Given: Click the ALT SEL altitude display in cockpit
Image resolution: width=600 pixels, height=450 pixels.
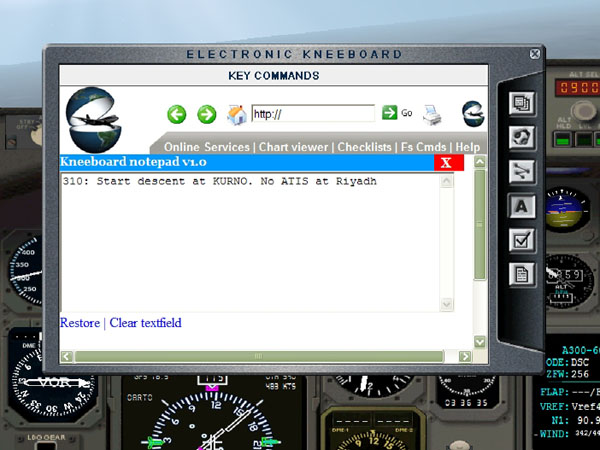Looking at the screenshot, I should pos(577,88).
